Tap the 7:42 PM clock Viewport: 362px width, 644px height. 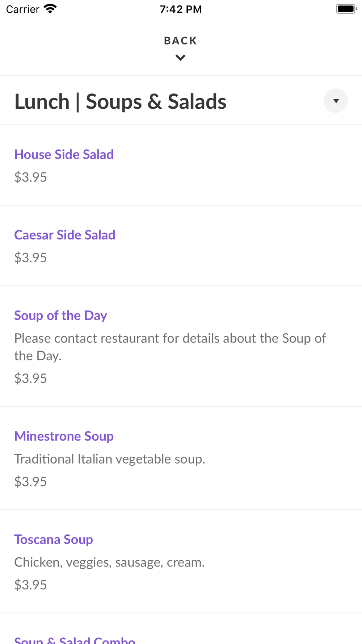click(181, 9)
